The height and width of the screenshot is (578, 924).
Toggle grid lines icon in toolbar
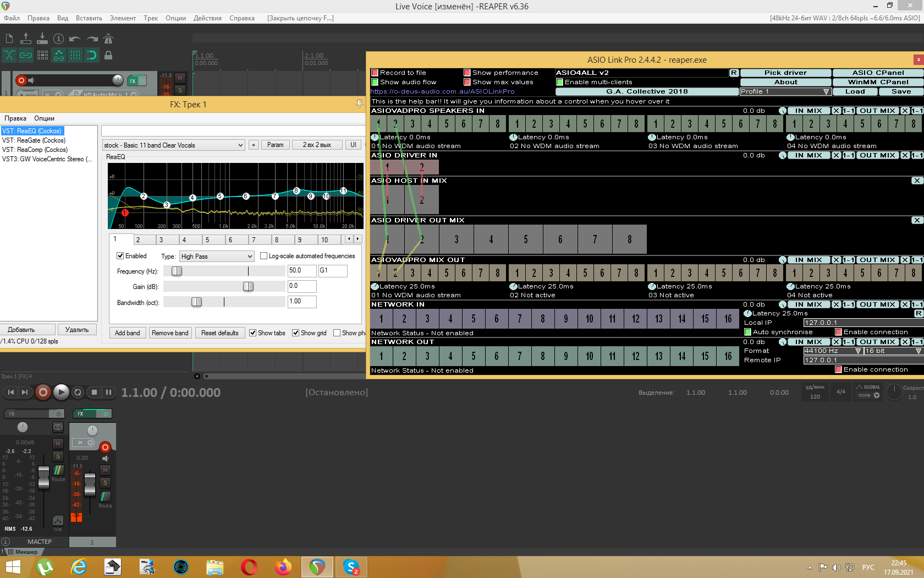click(75, 55)
